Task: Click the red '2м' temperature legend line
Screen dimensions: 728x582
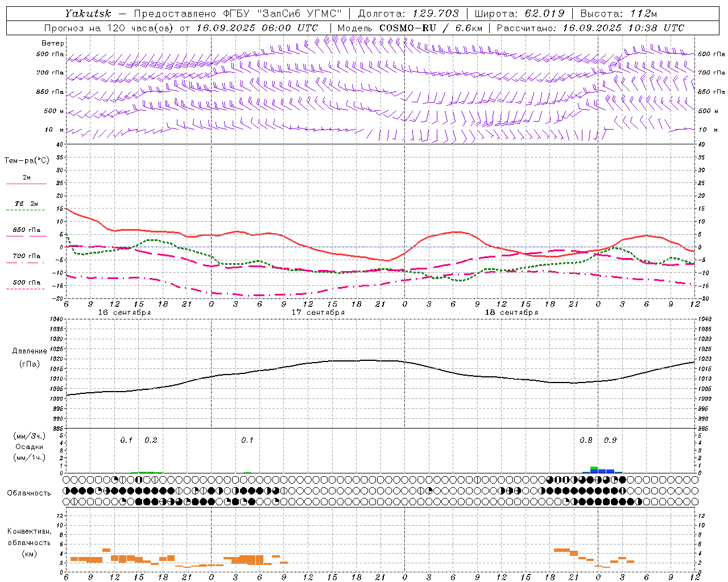Action: [x=26, y=184]
